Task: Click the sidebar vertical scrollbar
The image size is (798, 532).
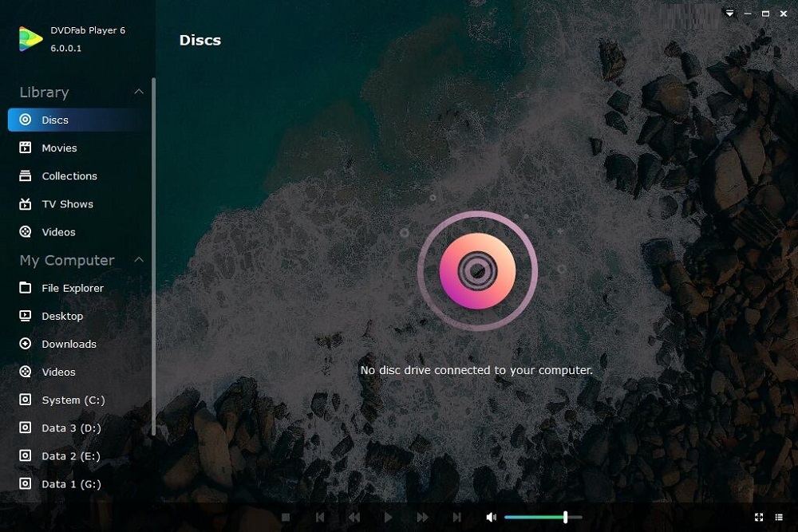Action: point(153,257)
